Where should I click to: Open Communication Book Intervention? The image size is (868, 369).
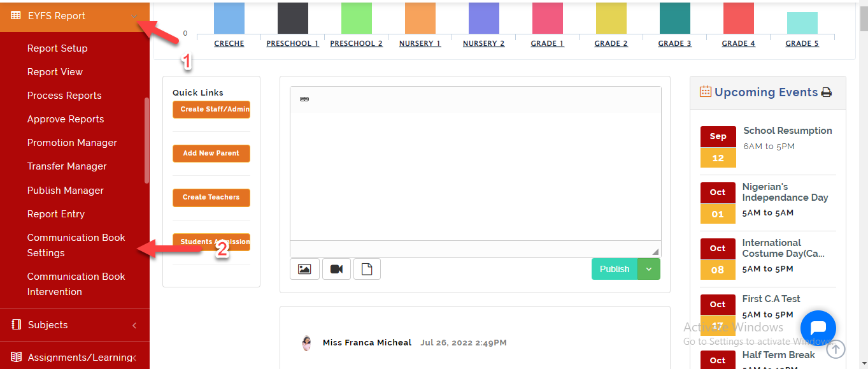click(x=76, y=284)
